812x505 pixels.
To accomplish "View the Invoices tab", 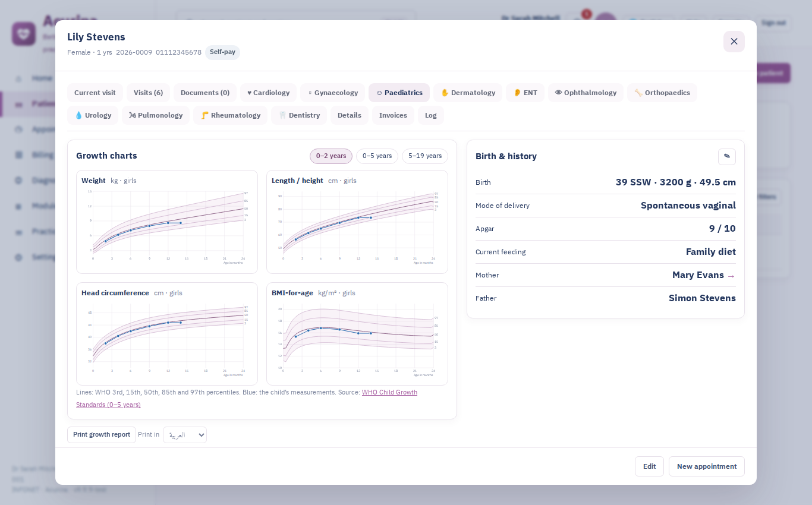I will pyautogui.click(x=393, y=115).
